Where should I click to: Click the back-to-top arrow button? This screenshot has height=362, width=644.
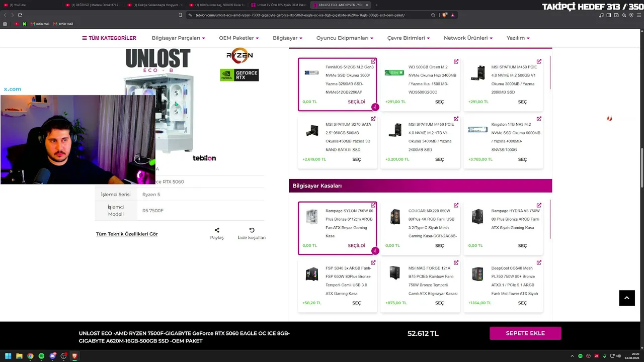click(x=626, y=298)
